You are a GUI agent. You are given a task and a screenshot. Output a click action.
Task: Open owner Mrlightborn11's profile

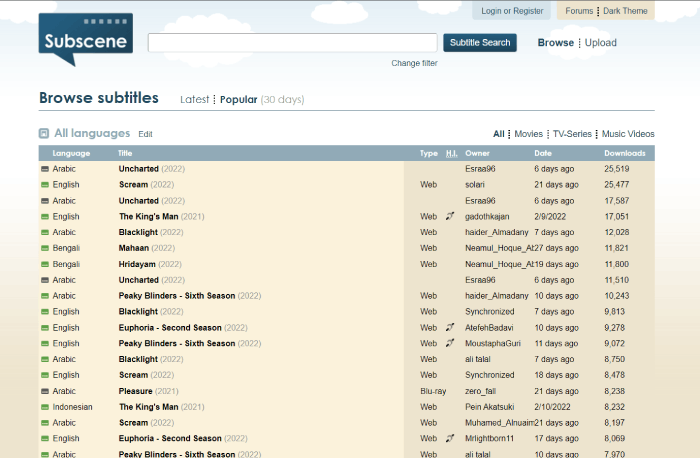coord(489,438)
